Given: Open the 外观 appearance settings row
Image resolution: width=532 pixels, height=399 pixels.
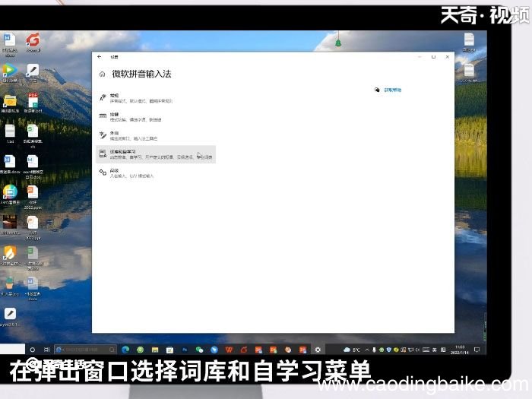Looking at the screenshot, I should click(x=156, y=135).
